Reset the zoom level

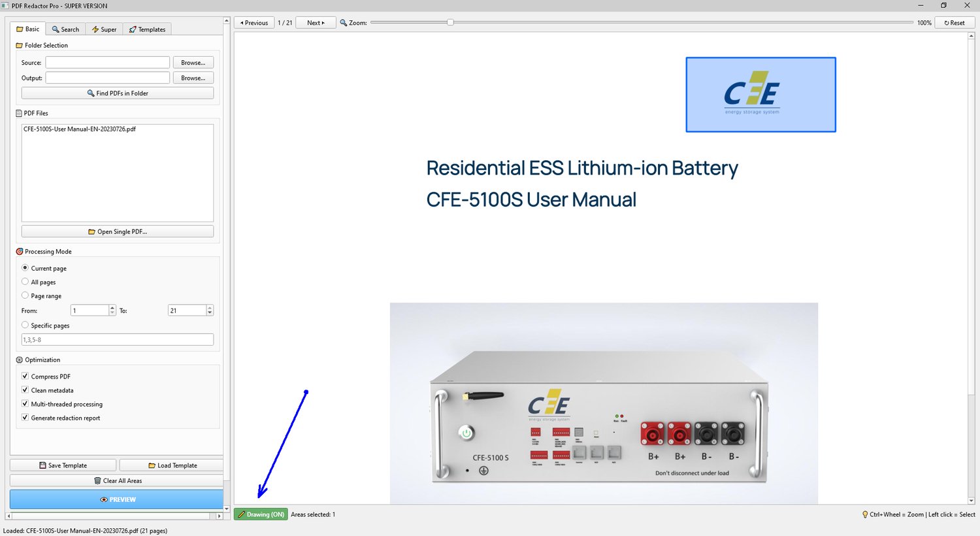click(x=955, y=23)
